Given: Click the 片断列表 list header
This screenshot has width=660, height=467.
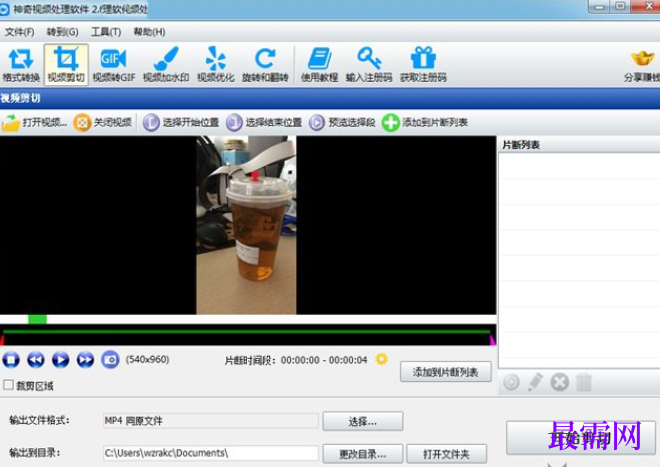Looking at the screenshot, I should tap(521, 145).
